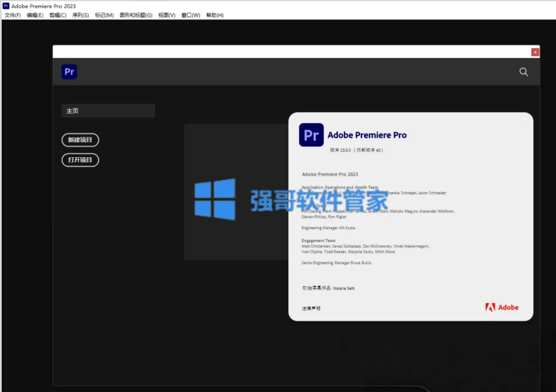Open the 图形和标题(G) menu
Screen dimensions: 556x392
tap(136, 15)
